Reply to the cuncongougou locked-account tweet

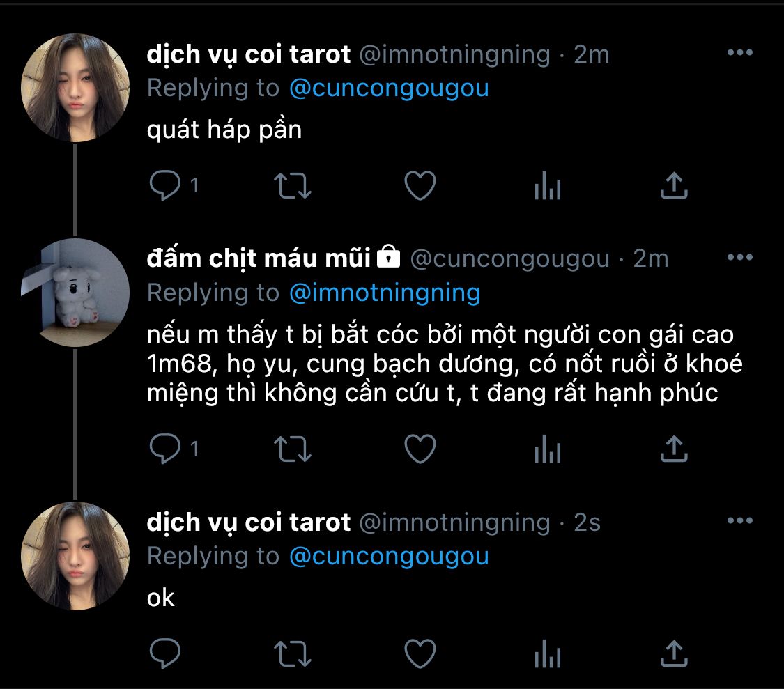166,449
